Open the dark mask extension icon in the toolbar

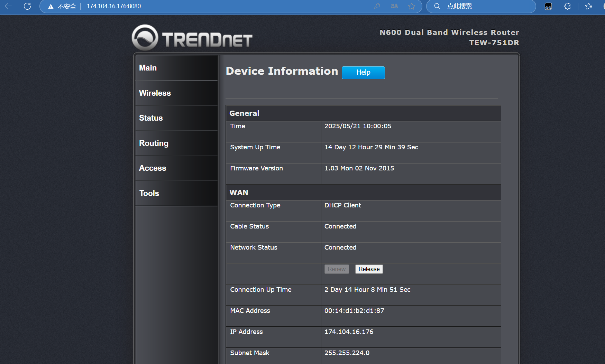(x=548, y=6)
